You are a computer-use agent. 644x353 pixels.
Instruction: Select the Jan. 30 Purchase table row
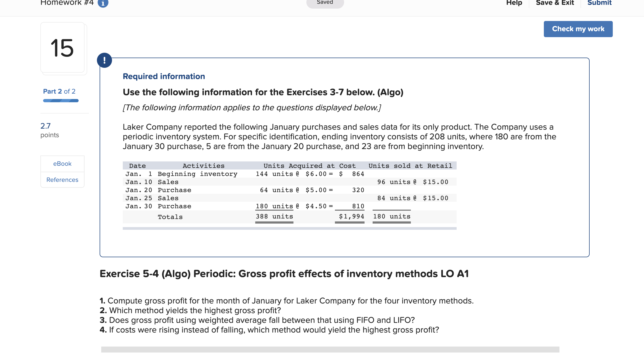[x=242, y=206]
